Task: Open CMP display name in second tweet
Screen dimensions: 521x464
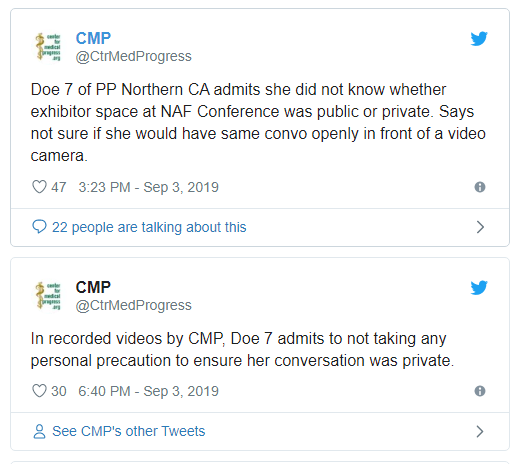Action: coord(93,287)
